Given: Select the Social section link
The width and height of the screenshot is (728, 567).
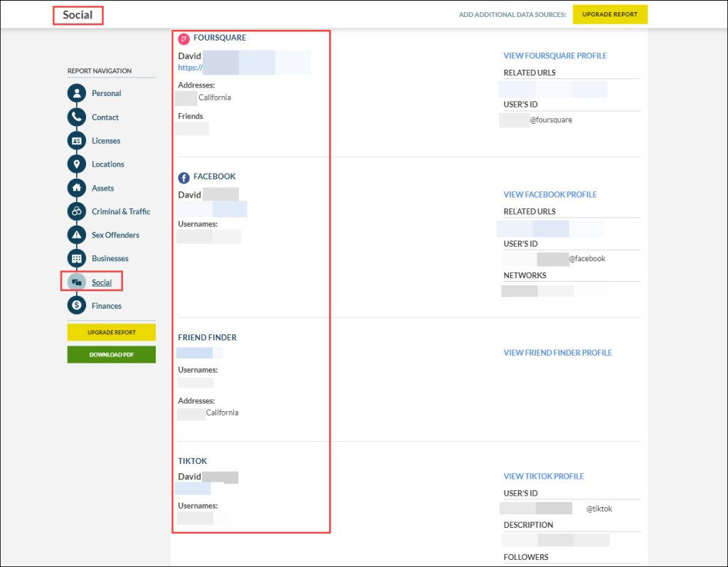Looking at the screenshot, I should [x=102, y=282].
